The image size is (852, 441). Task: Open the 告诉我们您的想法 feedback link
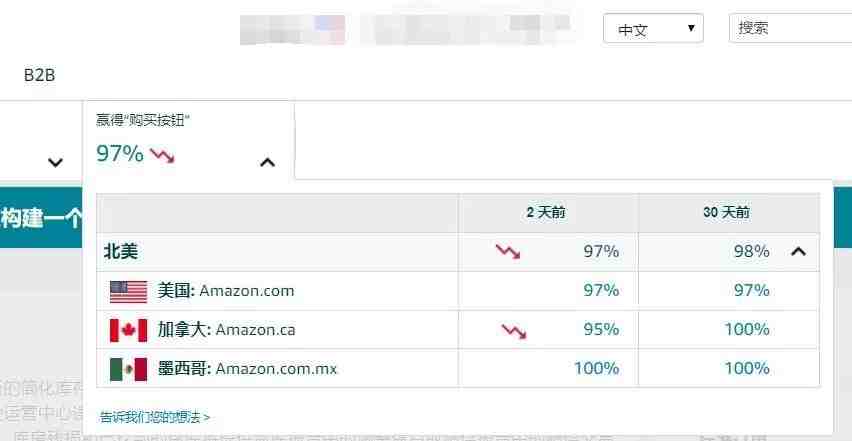155,417
